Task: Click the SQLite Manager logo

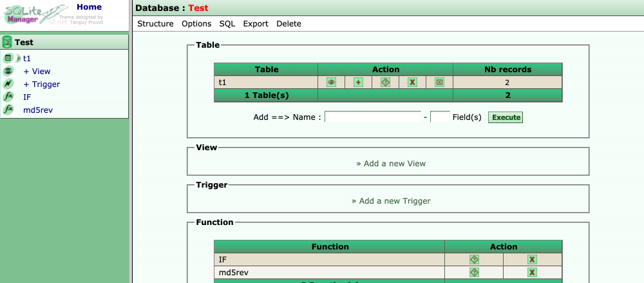Action: 35,15
